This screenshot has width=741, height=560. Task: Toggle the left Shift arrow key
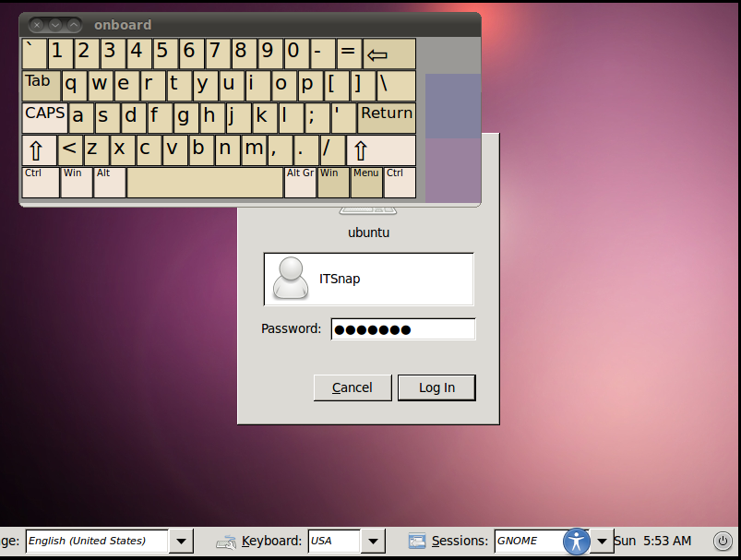click(40, 150)
